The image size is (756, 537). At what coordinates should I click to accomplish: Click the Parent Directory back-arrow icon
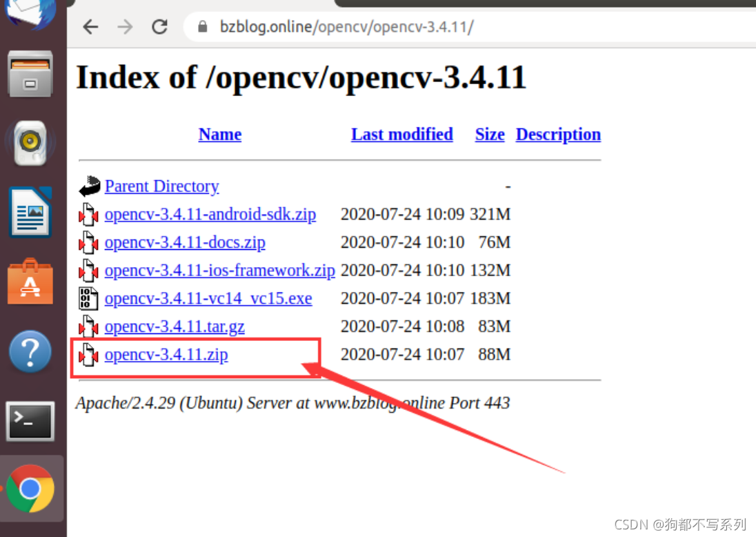tap(90, 186)
